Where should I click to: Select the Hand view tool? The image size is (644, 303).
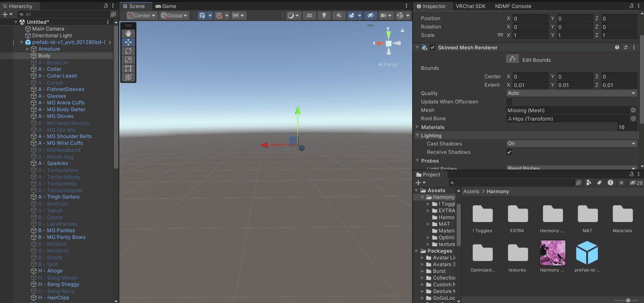pyautogui.click(x=128, y=33)
